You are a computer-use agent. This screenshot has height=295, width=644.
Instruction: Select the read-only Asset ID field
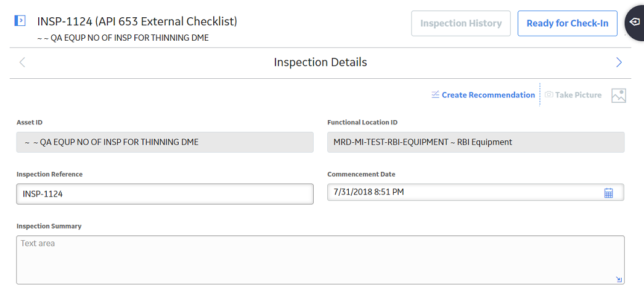[x=165, y=142]
